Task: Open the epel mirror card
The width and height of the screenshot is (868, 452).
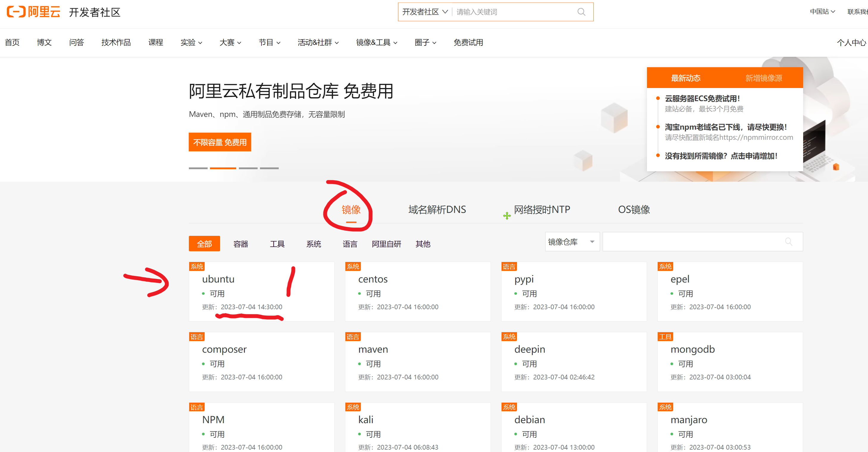Action: coord(730,292)
